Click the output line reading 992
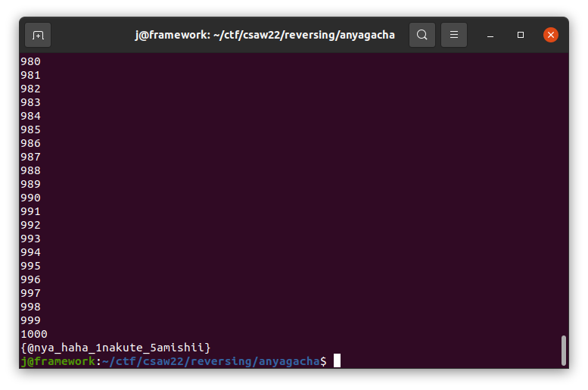 [31, 225]
